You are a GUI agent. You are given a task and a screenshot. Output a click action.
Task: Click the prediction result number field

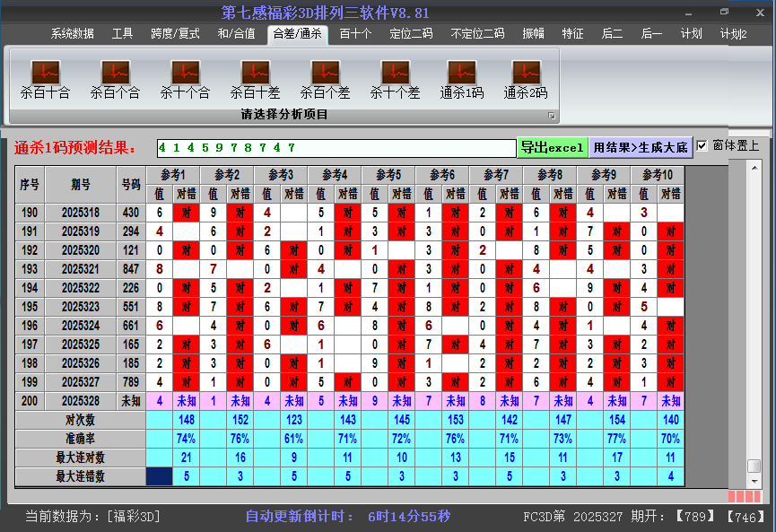[x=336, y=147]
